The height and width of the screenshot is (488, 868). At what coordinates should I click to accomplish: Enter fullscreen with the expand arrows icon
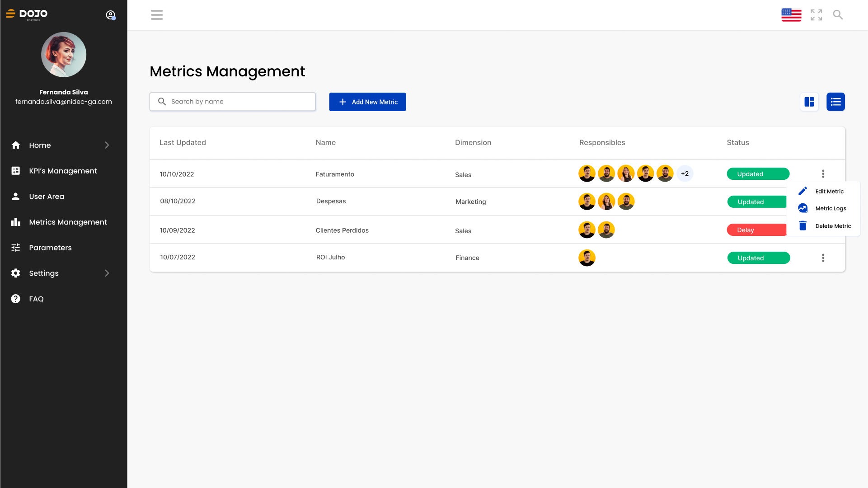(816, 15)
